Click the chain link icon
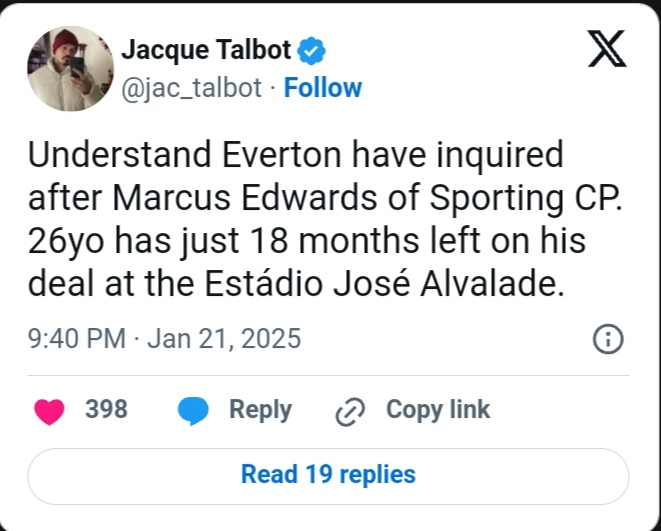This screenshot has width=661, height=531. pyautogui.click(x=351, y=411)
